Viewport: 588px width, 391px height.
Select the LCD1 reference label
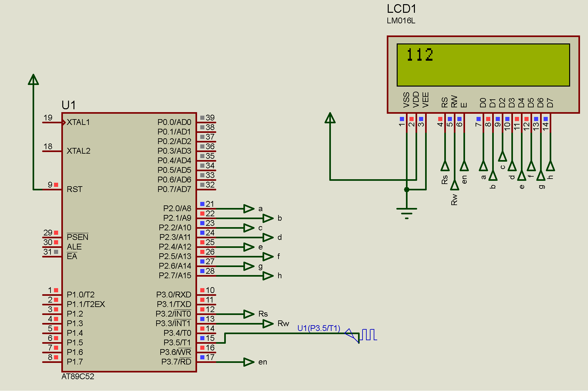click(x=401, y=9)
